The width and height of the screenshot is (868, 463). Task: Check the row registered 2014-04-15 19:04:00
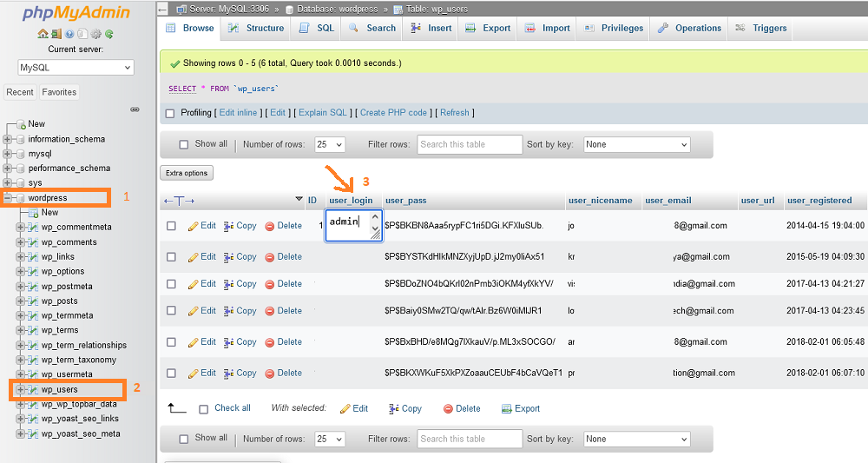point(172,226)
